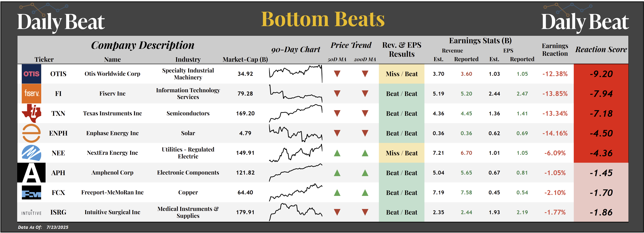
Task: Click OTIS Miss / Beat yellow cell
Action: click(x=401, y=74)
